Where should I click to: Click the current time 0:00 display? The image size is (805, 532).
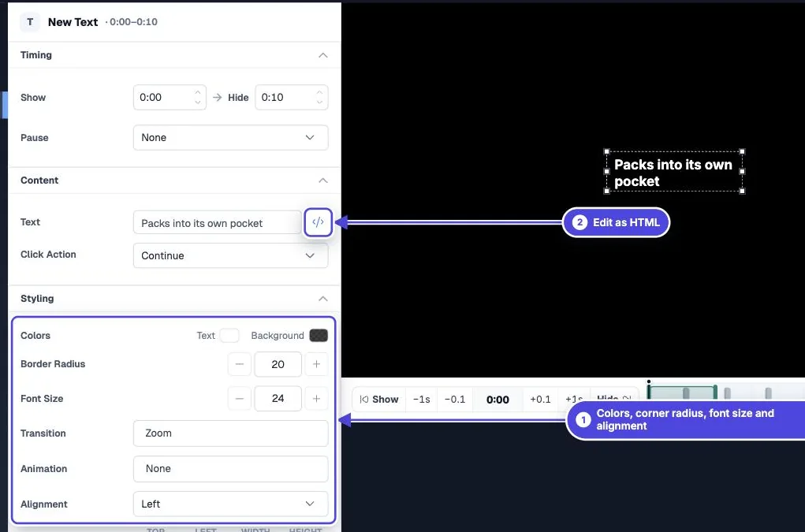tap(498, 400)
